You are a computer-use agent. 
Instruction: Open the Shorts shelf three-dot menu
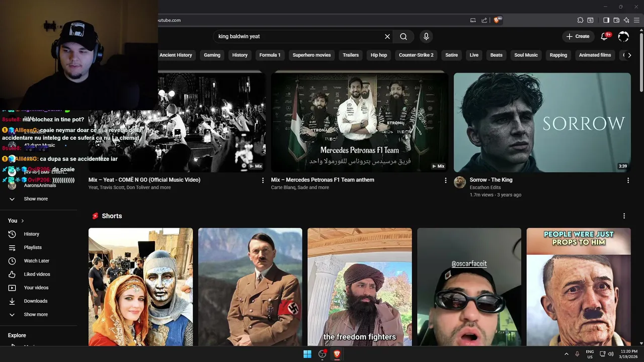pos(624,216)
